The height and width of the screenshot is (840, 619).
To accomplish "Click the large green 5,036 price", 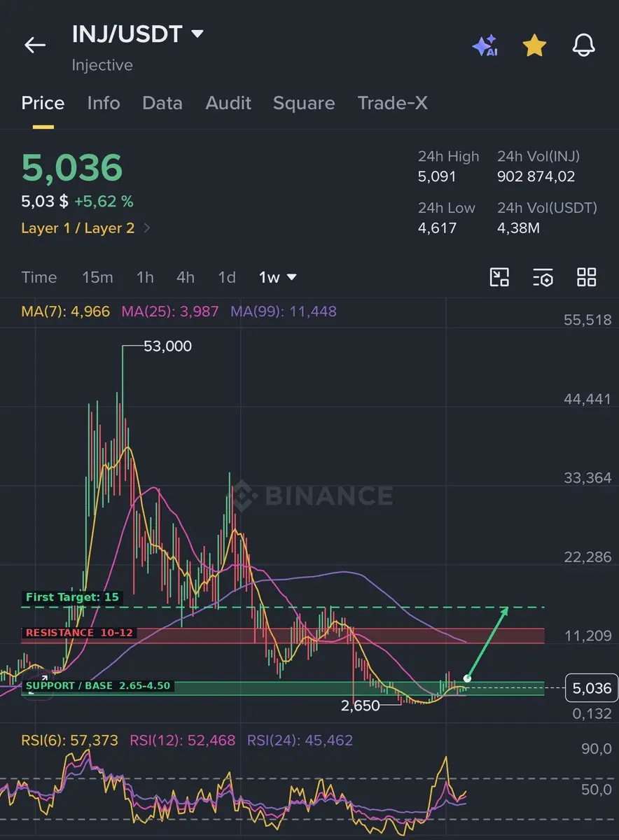I will point(72,168).
